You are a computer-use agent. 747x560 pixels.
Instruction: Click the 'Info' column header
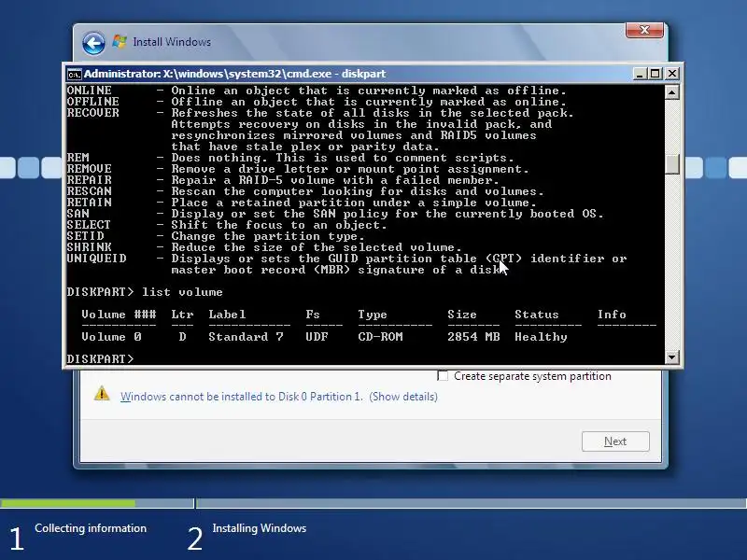coord(612,315)
